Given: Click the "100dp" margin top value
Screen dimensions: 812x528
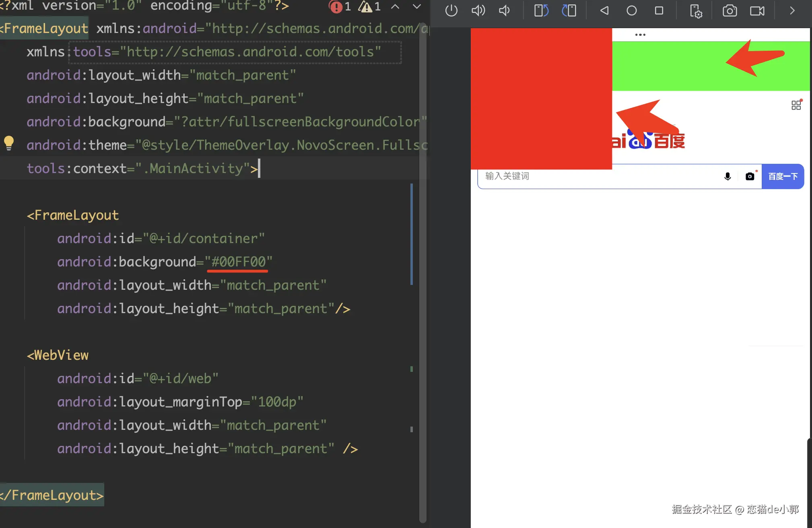Looking at the screenshot, I should (277, 402).
